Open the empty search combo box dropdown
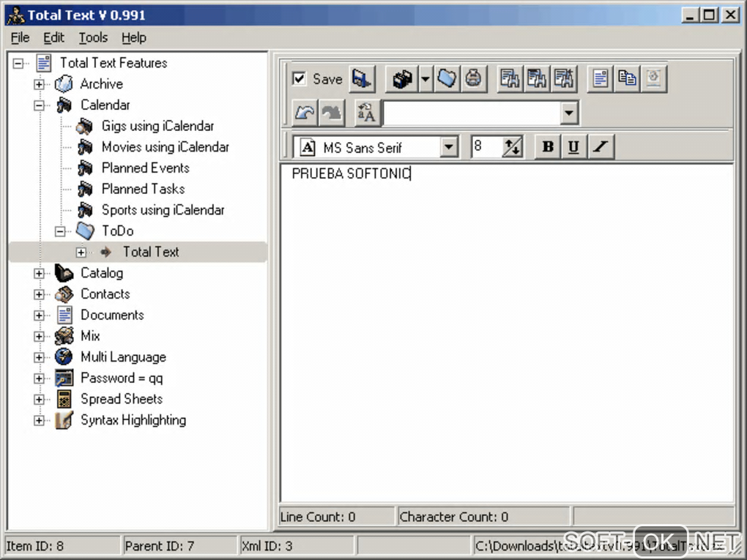The height and width of the screenshot is (560, 747). (569, 113)
